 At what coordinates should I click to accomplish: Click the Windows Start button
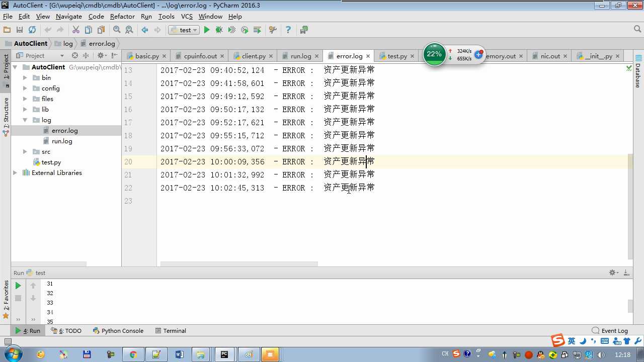(12, 354)
